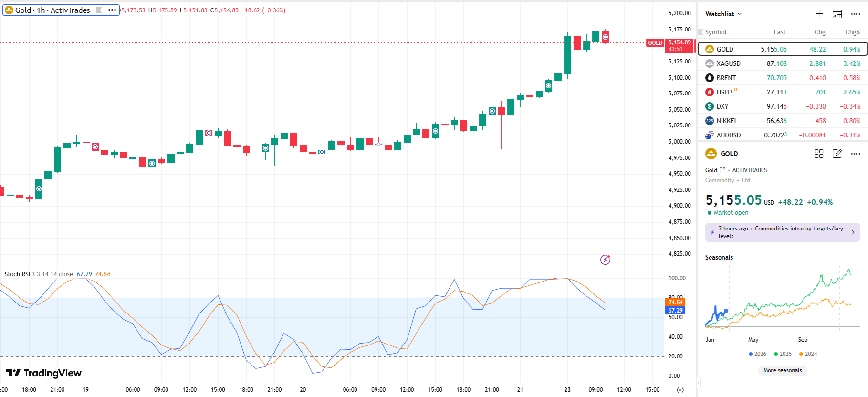The image size is (868, 397).
Task: Click the Stoch RSI indicator legend label
Action: point(17,274)
